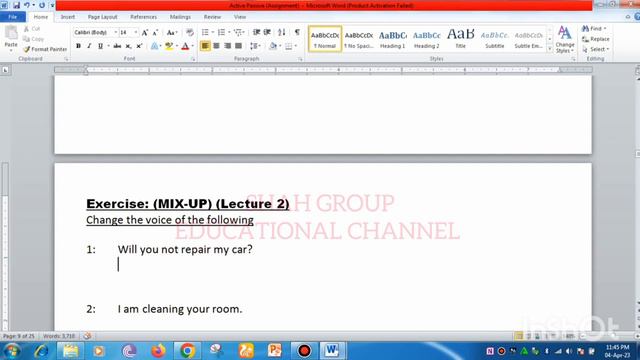Click the Shading paint bucket color
This screenshot has height=360, width=640.
pyautogui.click(x=273, y=46)
